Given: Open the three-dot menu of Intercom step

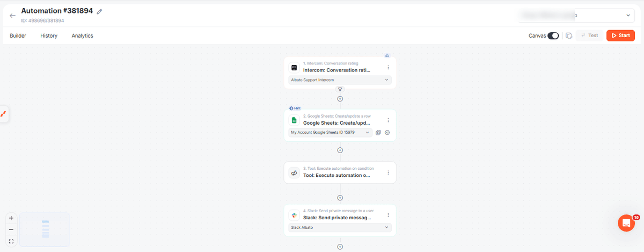Looking at the screenshot, I should 388,68.
